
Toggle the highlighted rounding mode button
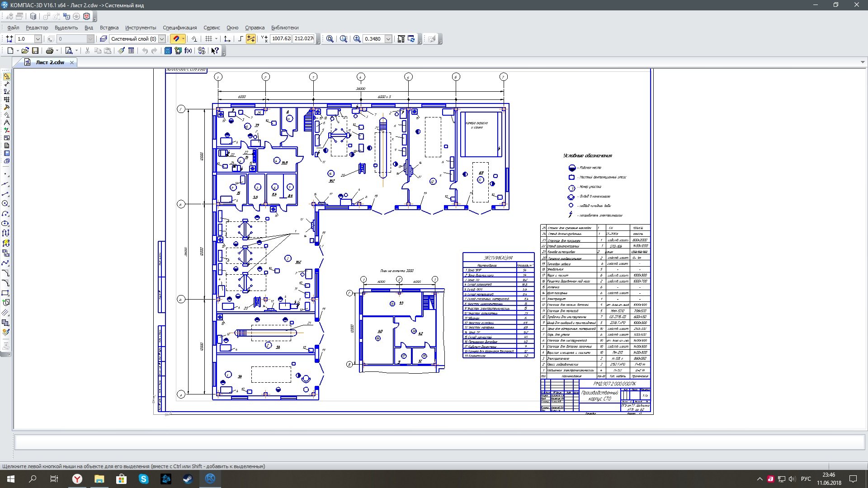point(251,39)
